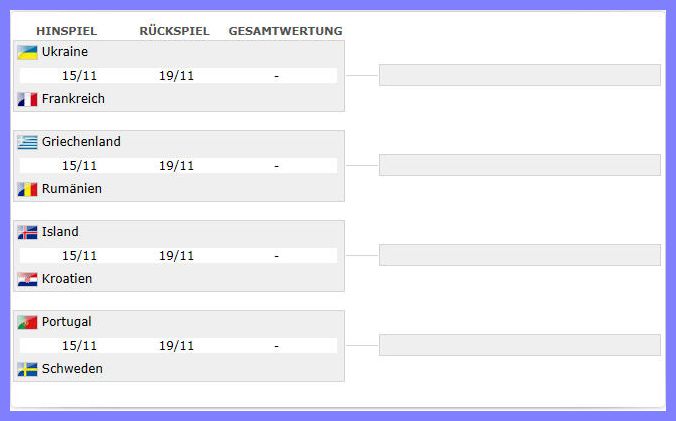Click the 19/11 return-leg date for Griechenland–Rumänien

pyautogui.click(x=176, y=166)
